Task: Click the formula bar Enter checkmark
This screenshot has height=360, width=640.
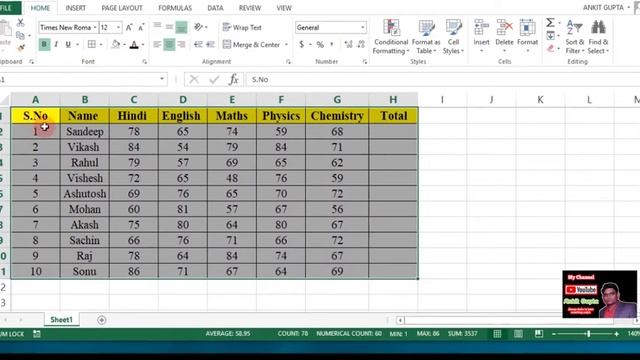Action: [x=214, y=79]
